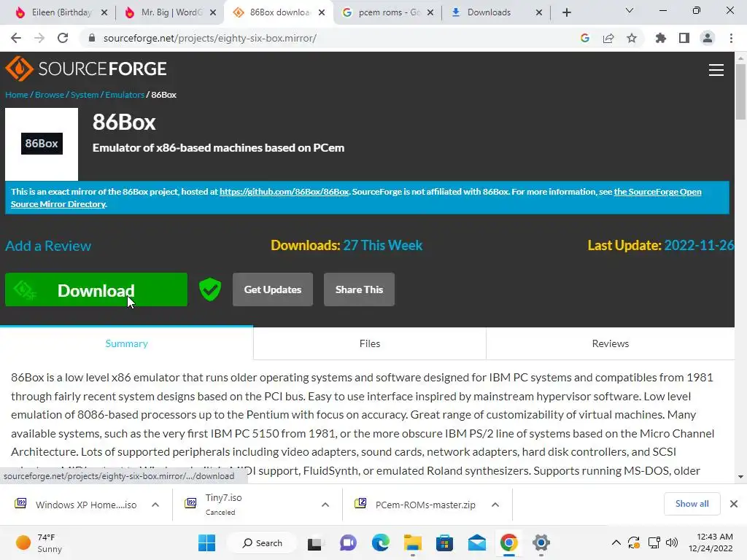Close the downloads shelf

734,504
